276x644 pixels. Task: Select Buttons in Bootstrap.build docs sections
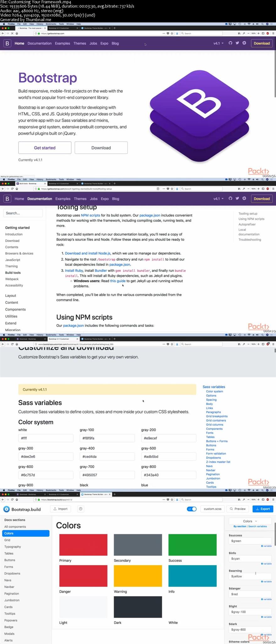tap(10, 560)
